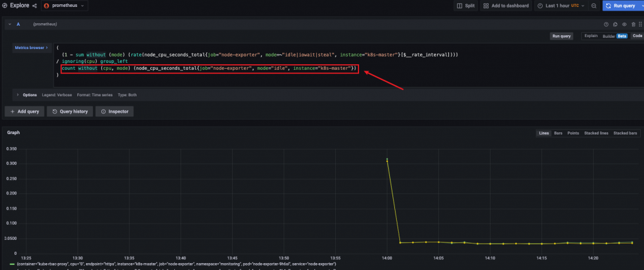The height and width of the screenshot is (270, 644).
Task: Select Points graph style
Action: coord(573,133)
